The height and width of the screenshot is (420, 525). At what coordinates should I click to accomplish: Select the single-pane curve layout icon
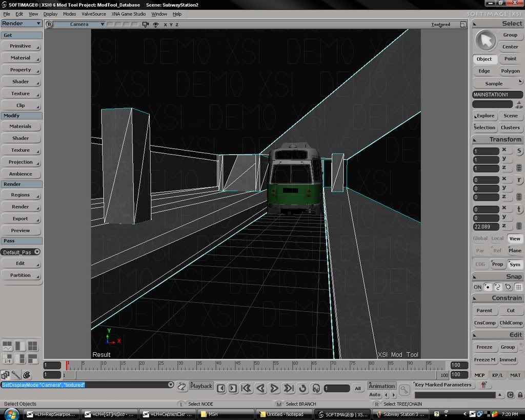[x=7, y=346]
